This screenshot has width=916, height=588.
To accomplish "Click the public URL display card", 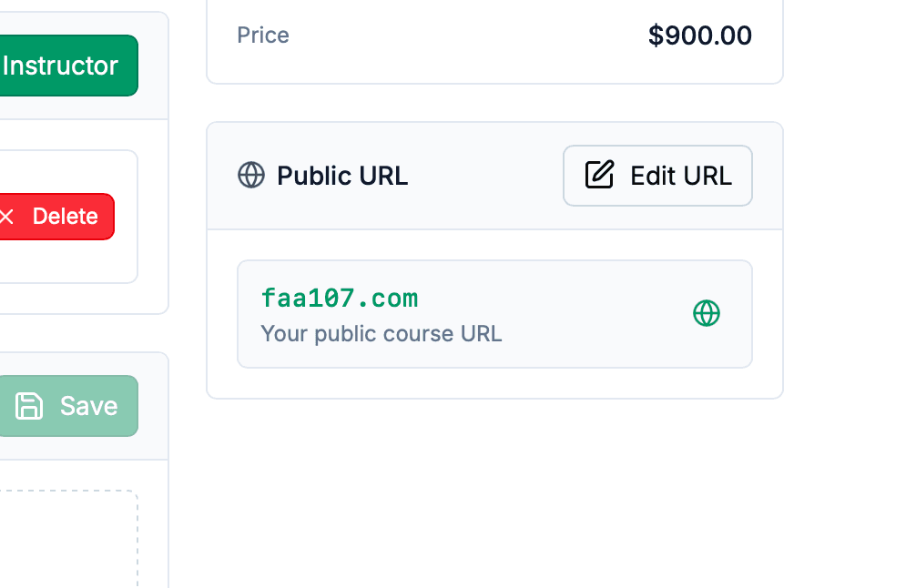I will click(x=494, y=314).
